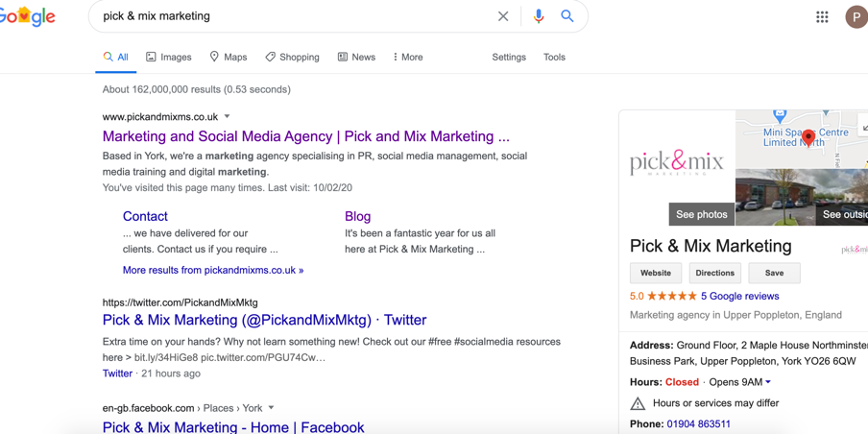Switch to the News tab

click(356, 57)
